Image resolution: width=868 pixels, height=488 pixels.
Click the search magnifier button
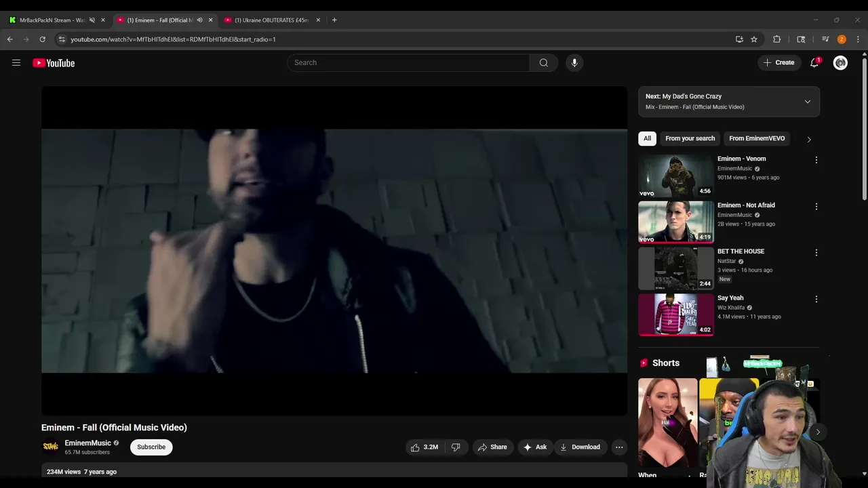(x=544, y=62)
